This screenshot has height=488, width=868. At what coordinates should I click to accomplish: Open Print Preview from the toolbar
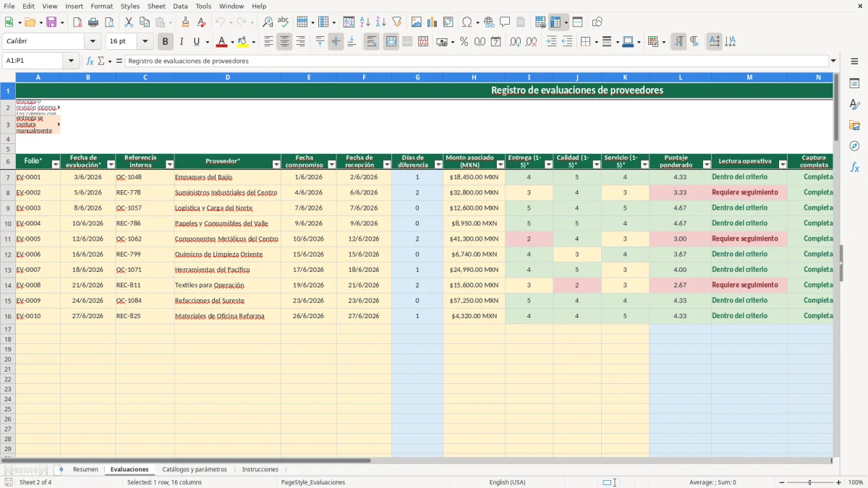click(109, 22)
